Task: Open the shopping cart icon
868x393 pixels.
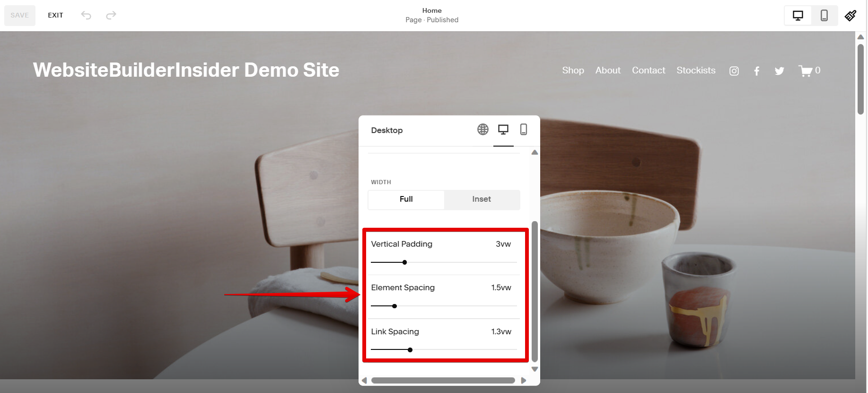Action: [806, 71]
